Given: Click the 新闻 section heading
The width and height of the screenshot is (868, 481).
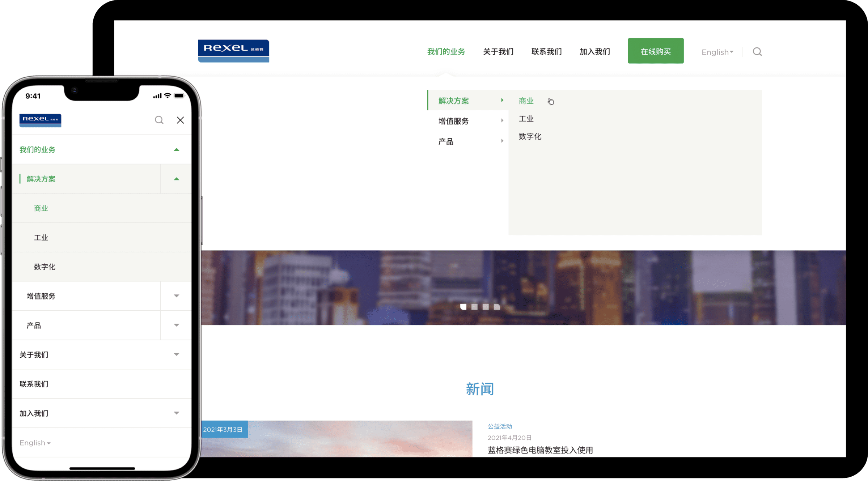Looking at the screenshot, I should click(x=479, y=389).
